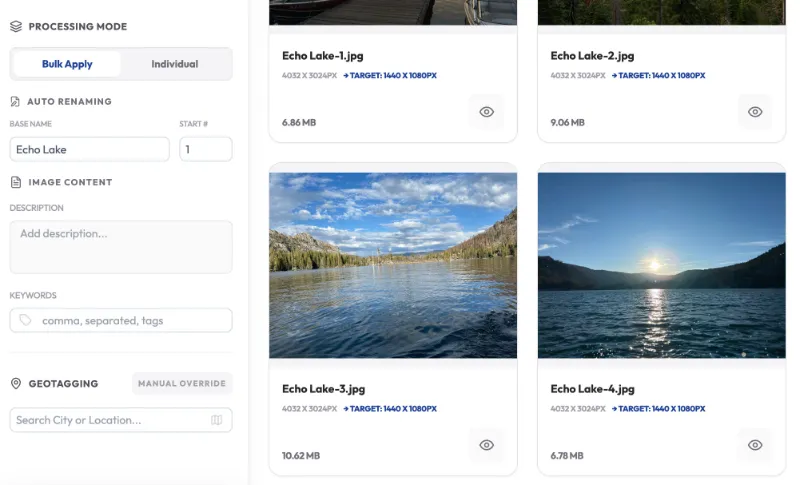The width and height of the screenshot is (800, 485).
Task: Click the Processing Mode layers icon
Action: pos(16,27)
